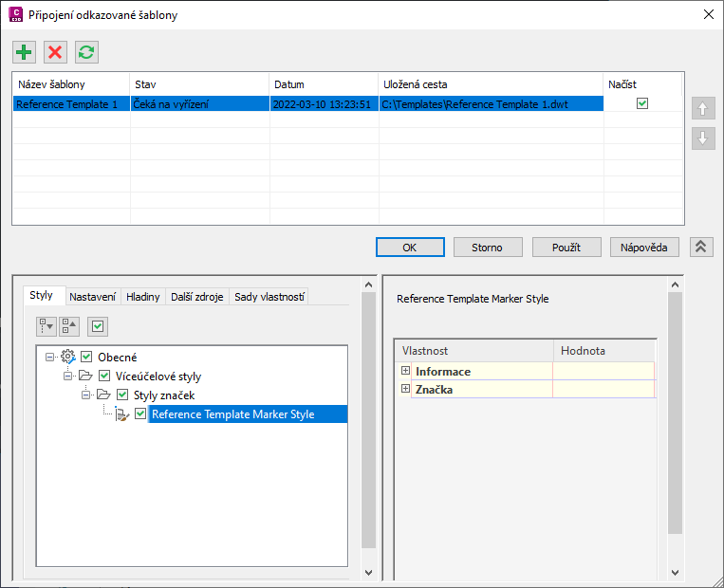Move template down with arrow button
The width and height of the screenshot is (724, 588).
point(703,138)
